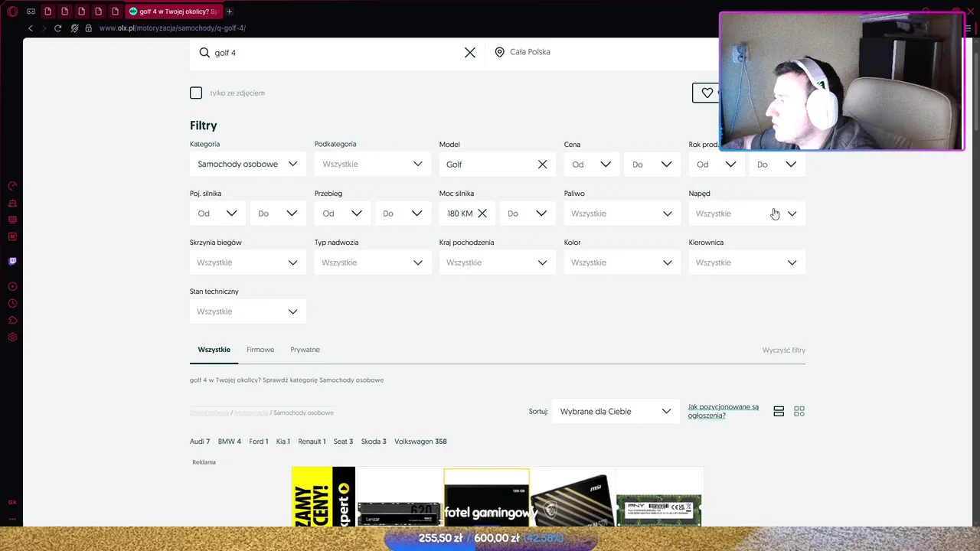Open the Player sidebar icon
The width and height of the screenshot is (980, 551).
[x=12, y=286]
